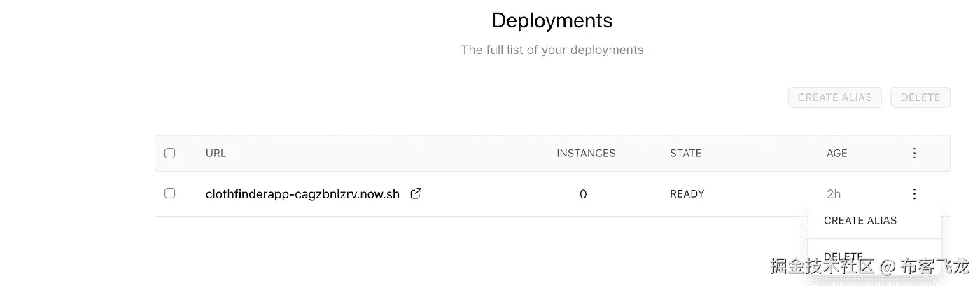980x286 pixels.
Task: Click the Deployments page heading
Action: 552,20
